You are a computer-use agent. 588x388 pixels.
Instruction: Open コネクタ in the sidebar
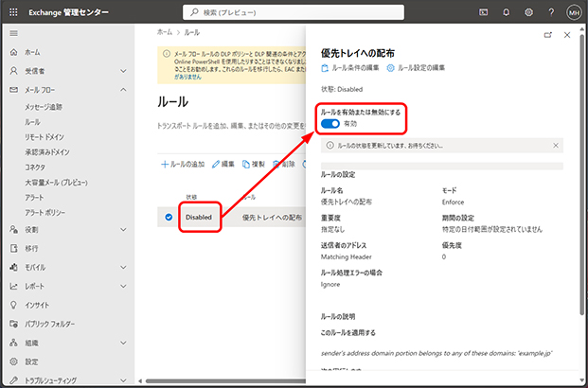(x=35, y=168)
